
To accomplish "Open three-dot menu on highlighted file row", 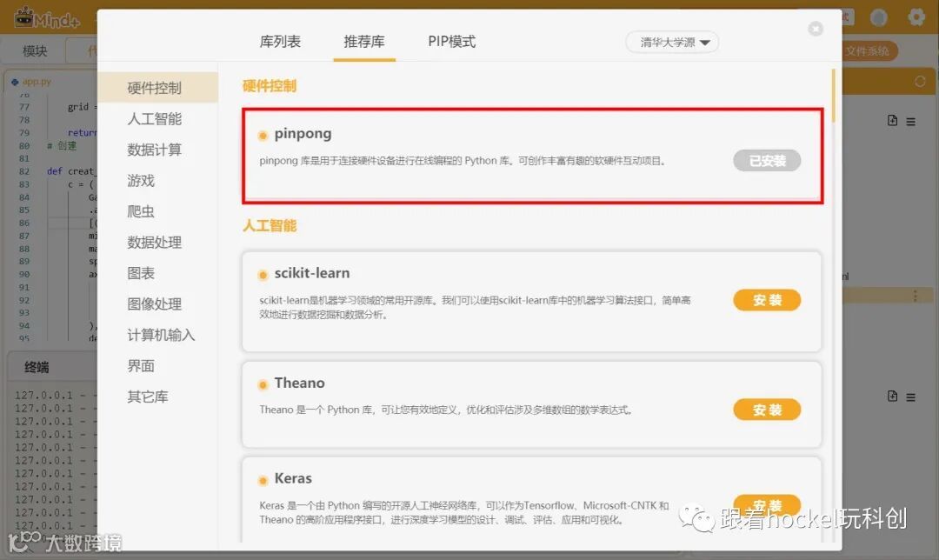I will point(915,296).
